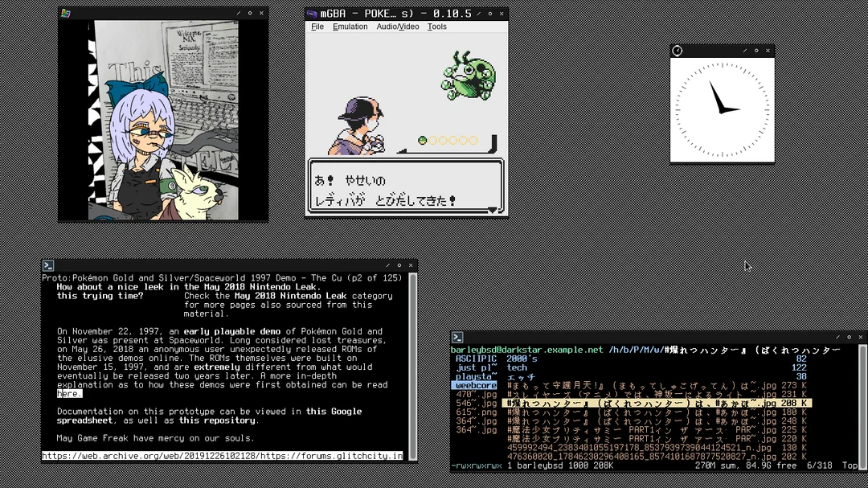Open the File menu in mGBA
This screenshot has width=868, height=488.
click(x=317, y=27)
